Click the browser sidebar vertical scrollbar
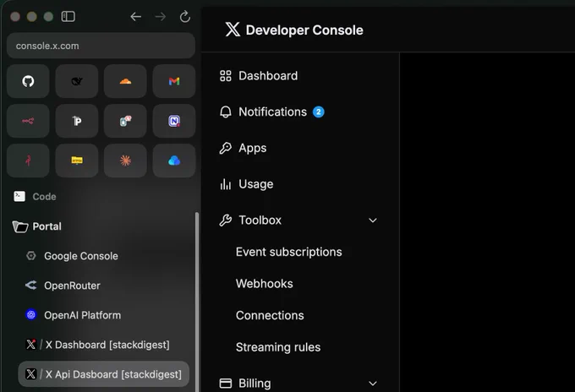 pos(197,301)
